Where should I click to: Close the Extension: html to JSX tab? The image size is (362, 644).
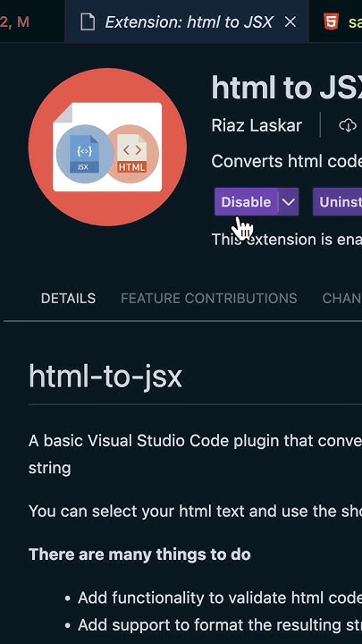tap(290, 21)
